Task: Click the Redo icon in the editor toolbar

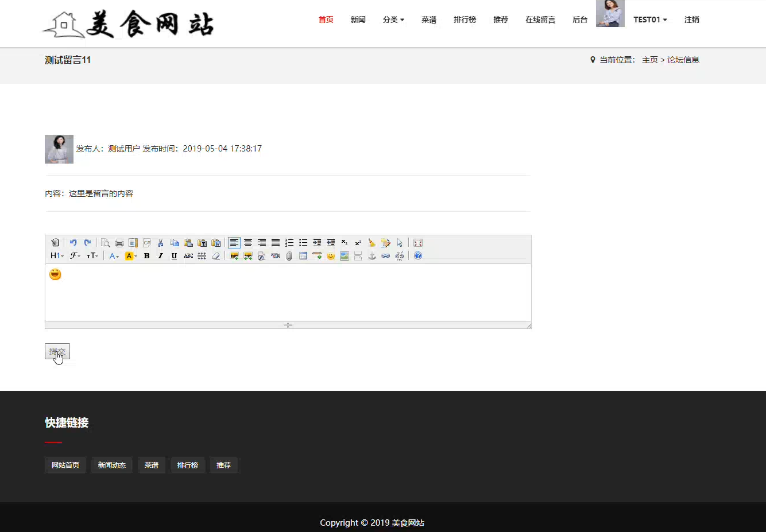Action: [87, 242]
